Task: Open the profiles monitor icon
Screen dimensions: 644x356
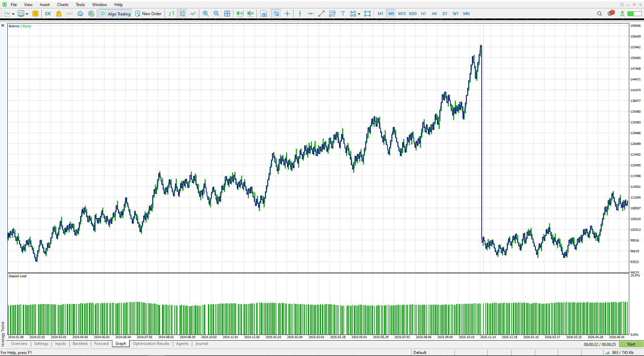Action: [21, 14]
